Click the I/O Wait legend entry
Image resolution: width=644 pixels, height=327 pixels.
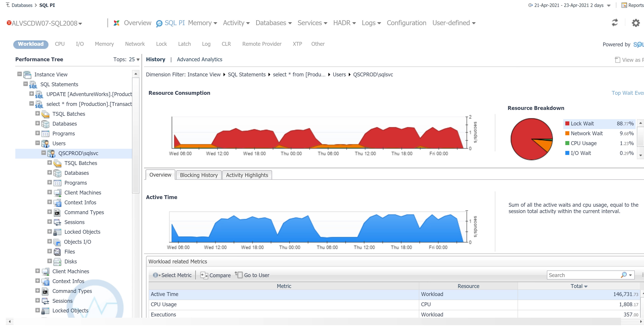599,153
